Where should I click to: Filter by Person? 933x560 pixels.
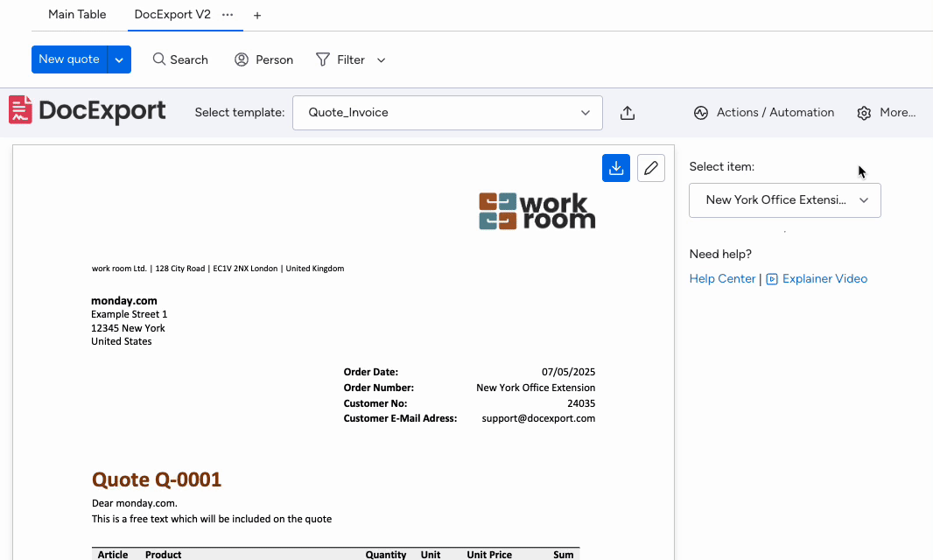click(x=263, y=59)
